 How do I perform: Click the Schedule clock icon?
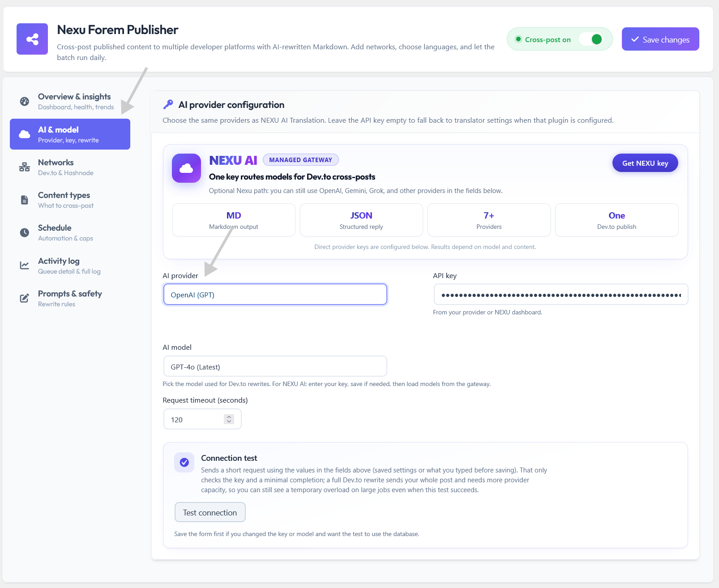(25, 232)
